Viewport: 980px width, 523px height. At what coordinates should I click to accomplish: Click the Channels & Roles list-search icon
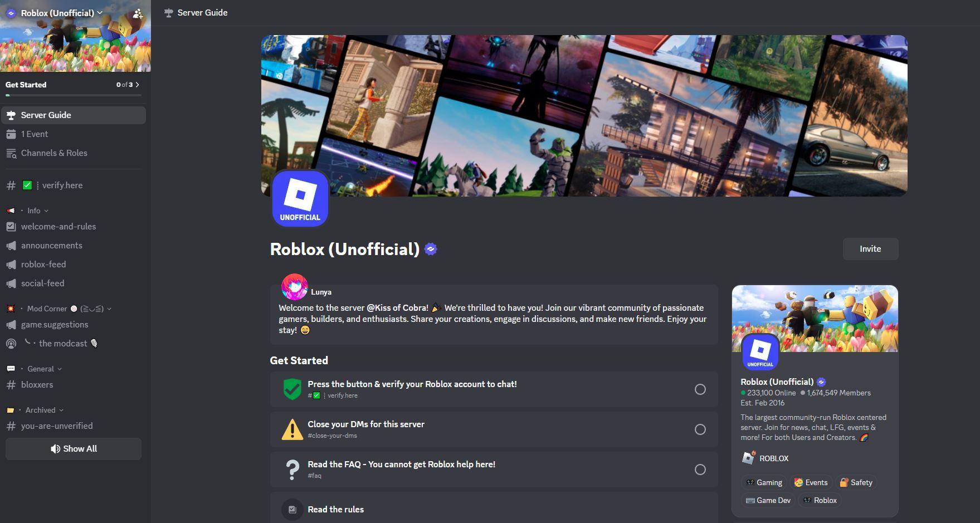coord(11,153)
